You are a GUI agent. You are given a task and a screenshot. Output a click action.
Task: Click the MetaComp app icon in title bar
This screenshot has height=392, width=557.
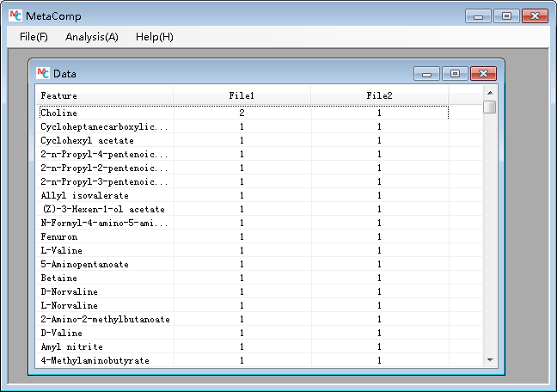click(x=15, y=16)
